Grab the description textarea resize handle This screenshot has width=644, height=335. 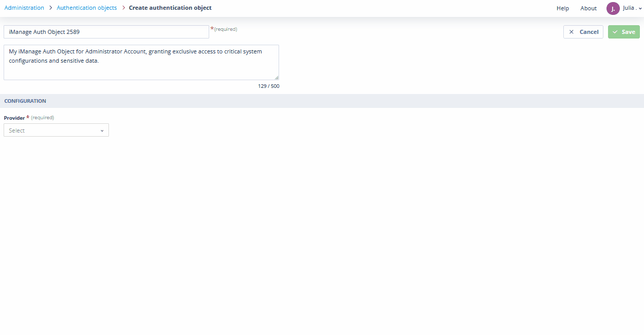277,78
